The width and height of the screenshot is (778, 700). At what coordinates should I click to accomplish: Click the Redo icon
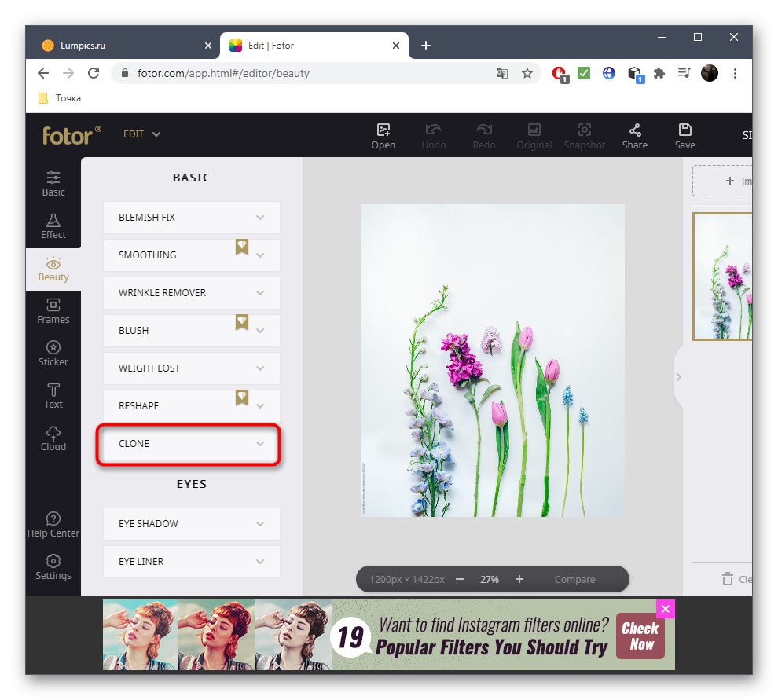tap(483, 134)
